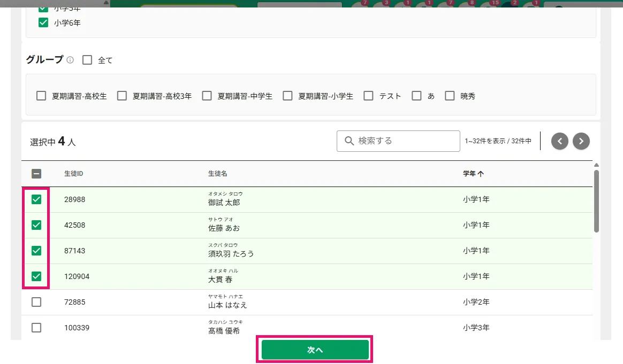Uncheck student 28988 御試 太郎
Image resolution: width=623 pixels, height=364 pixels.
pos(36,199)
